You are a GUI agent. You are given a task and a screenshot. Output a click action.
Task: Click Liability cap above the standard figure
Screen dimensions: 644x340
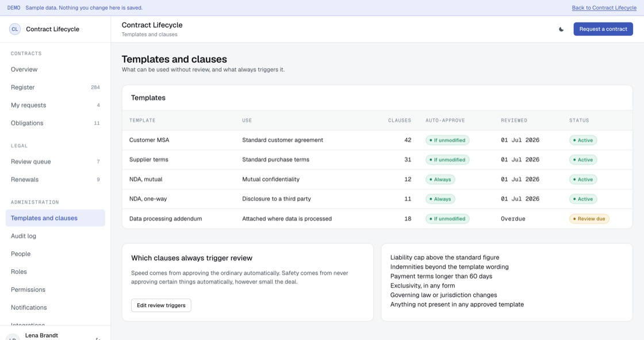[x=445, y=257]
